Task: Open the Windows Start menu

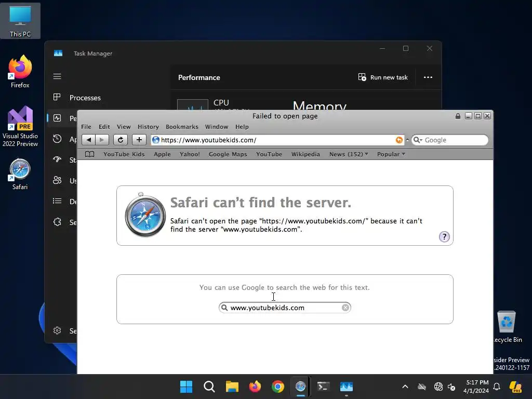Action: click(186, 387)
